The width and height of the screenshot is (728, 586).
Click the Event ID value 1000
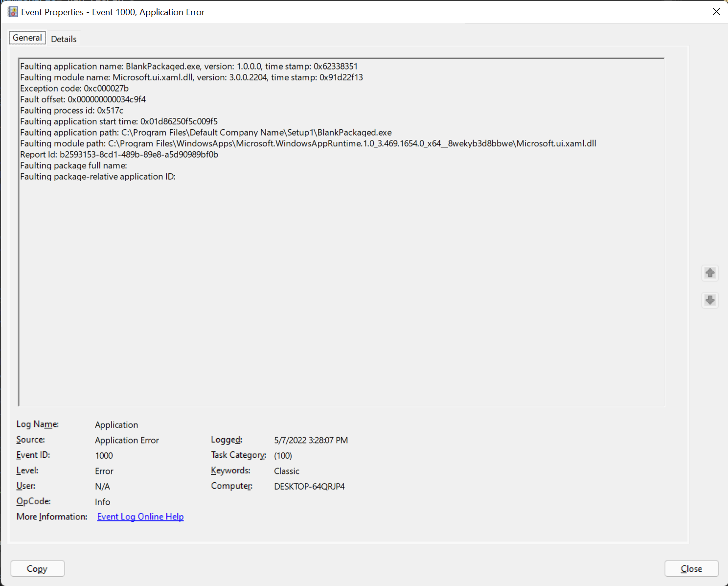click(x=104, y=455)
